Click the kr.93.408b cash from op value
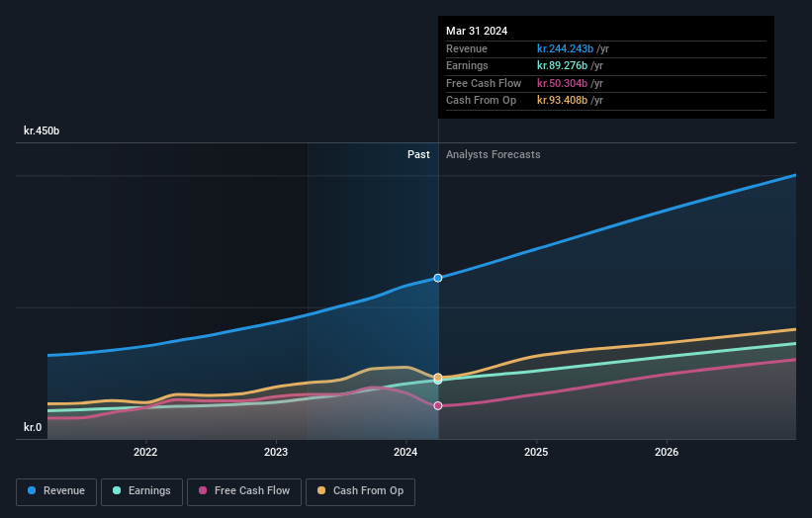This screenshot has height=518, width=812. click(x=563, y=101)
